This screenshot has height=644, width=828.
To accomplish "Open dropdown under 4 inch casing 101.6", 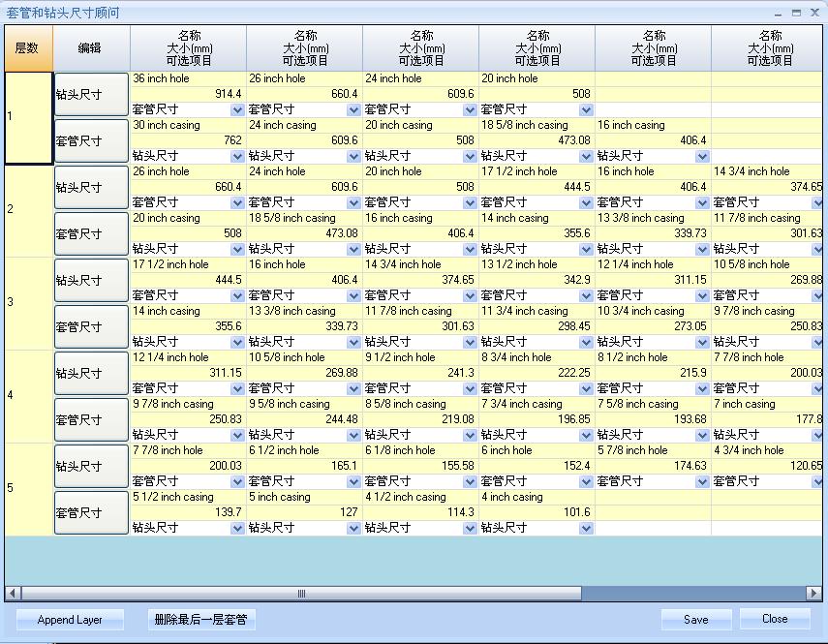I will click(586, 528).
